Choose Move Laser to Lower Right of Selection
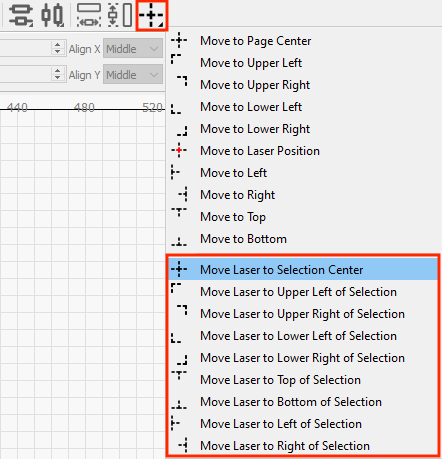 [303, 358]
